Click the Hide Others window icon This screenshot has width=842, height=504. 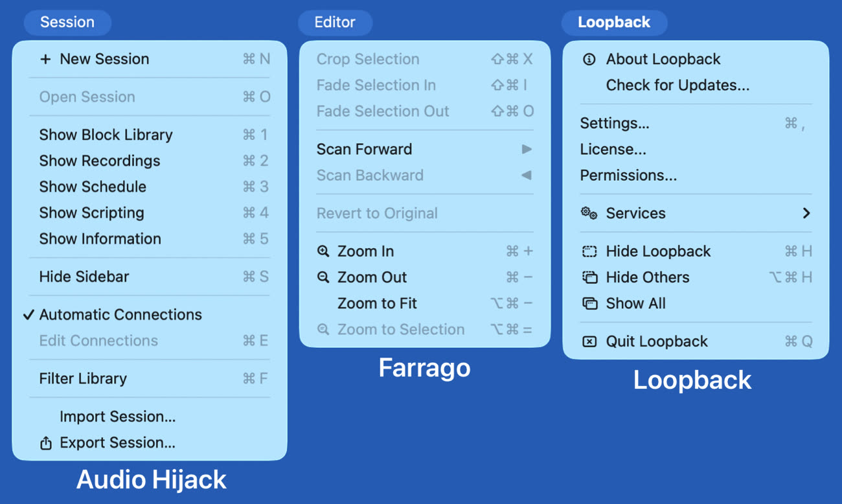[x=589, y=277]
